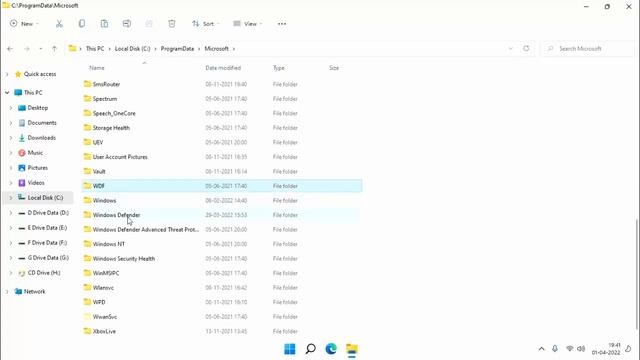Viewport: 640px width, 360px height.
Task: Expand chevron after ProgramData breadcrumb
Action: (x=199, y=49)
